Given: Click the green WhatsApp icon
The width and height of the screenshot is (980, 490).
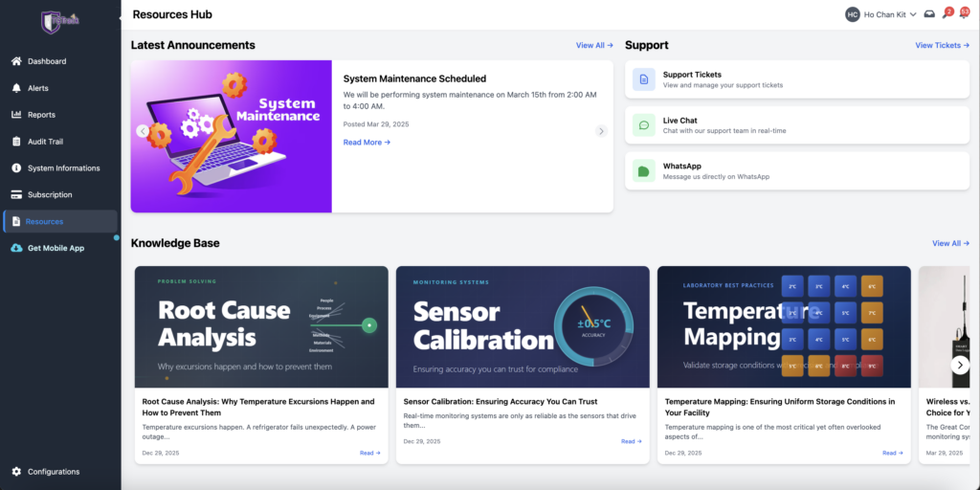Looking at the screenshot, I should tap(644, 171).
